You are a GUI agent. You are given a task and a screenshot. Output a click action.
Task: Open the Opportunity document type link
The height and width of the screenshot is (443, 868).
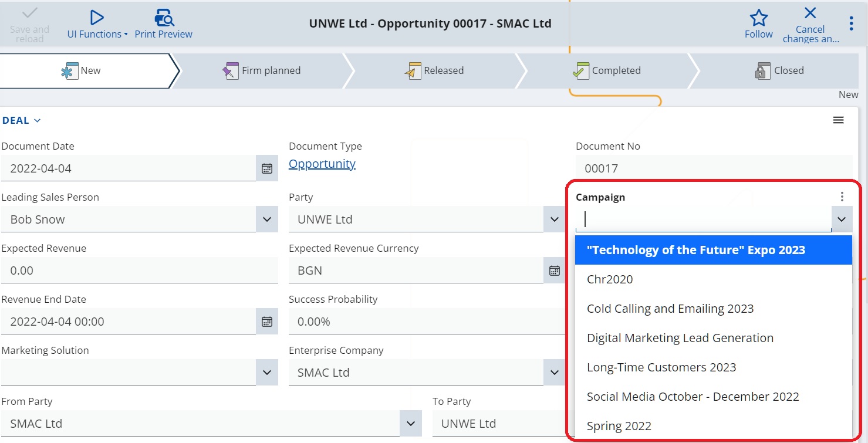pos(322,164)
